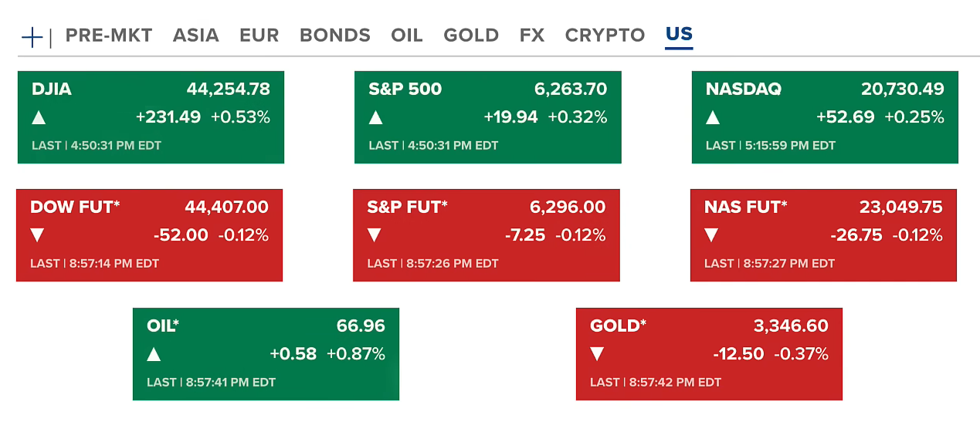Switch to the PRE-MKT tab

(x=109, y=35)
